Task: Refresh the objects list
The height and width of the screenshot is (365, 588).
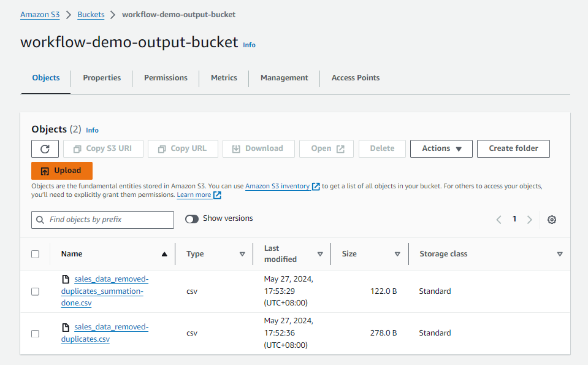Action: pos(45,148)
